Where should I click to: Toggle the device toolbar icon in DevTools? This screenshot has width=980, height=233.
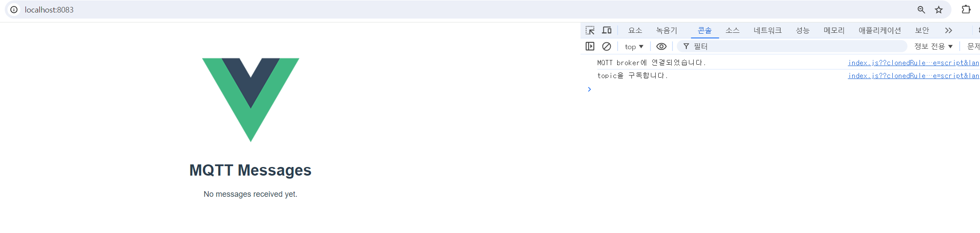coord(607,30)
